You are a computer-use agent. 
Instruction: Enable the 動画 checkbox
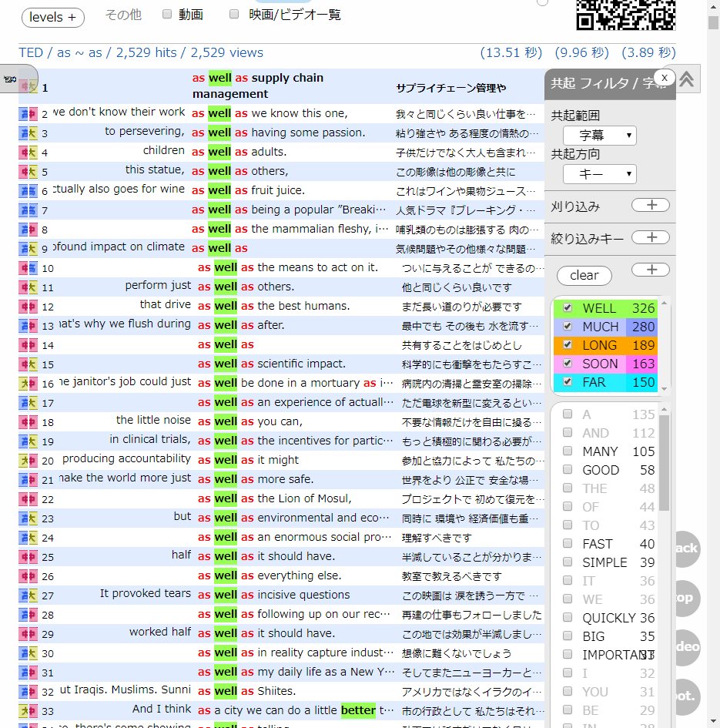[x=167, y=14]
